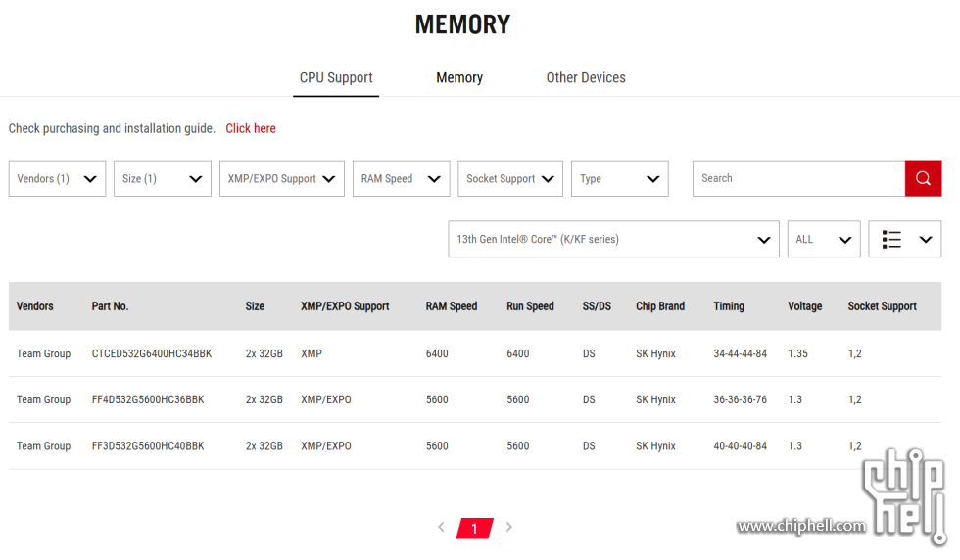Go to next page arrow
The width and height of the screenshot is (960, 560).
508,527
